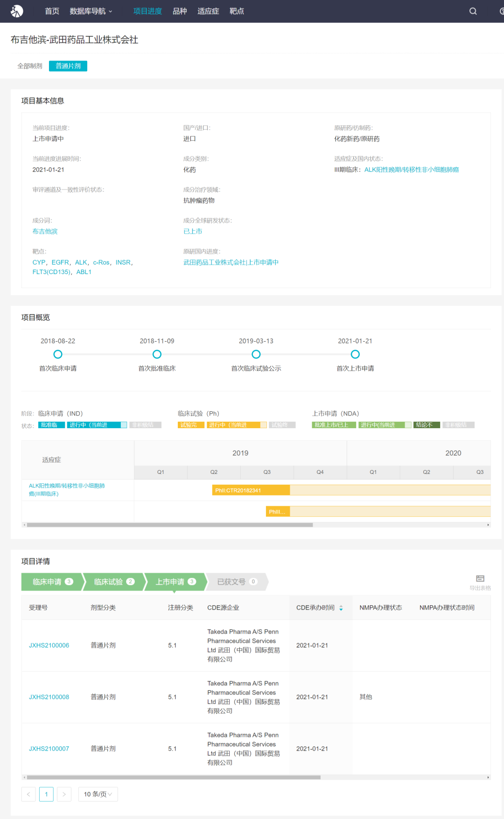The image size is (504, 819).
Task: Open 适应症 in the top navigation
Action: [x=208, y=11]
